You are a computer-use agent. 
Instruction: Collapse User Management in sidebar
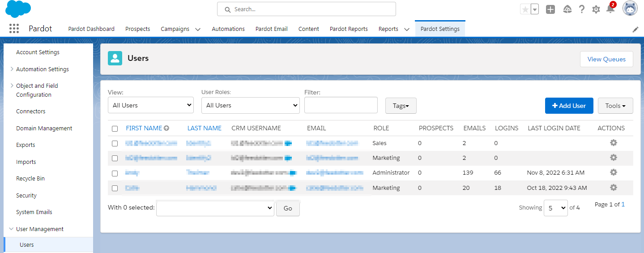[12, 229]
